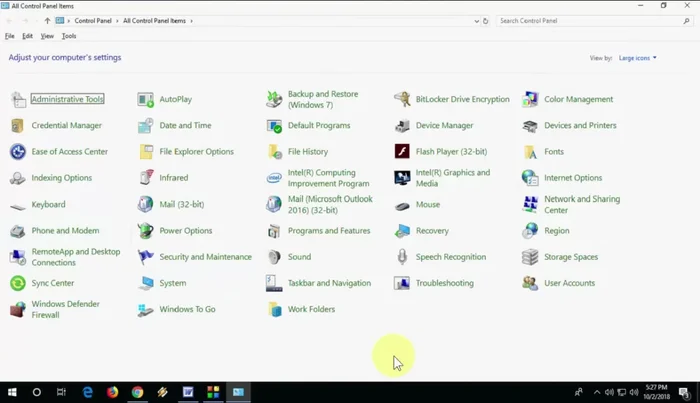700x403 pixels.
Task: Open Phone and Modem link
Action: click(65, 231)
